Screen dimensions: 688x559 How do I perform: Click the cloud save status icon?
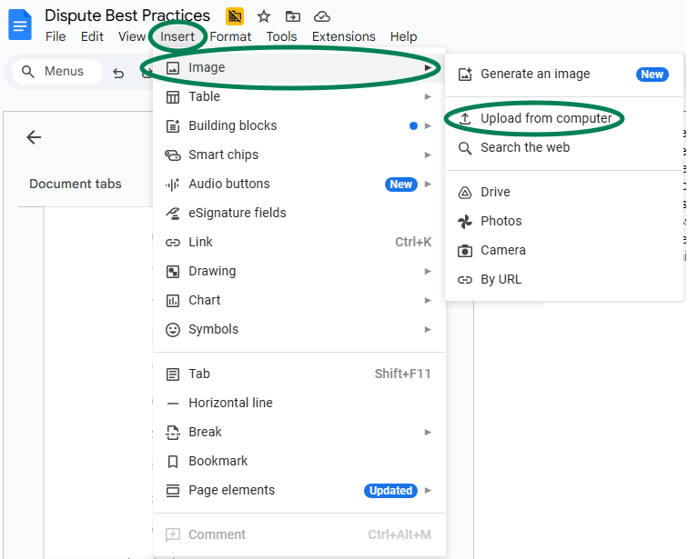point(322,16)
